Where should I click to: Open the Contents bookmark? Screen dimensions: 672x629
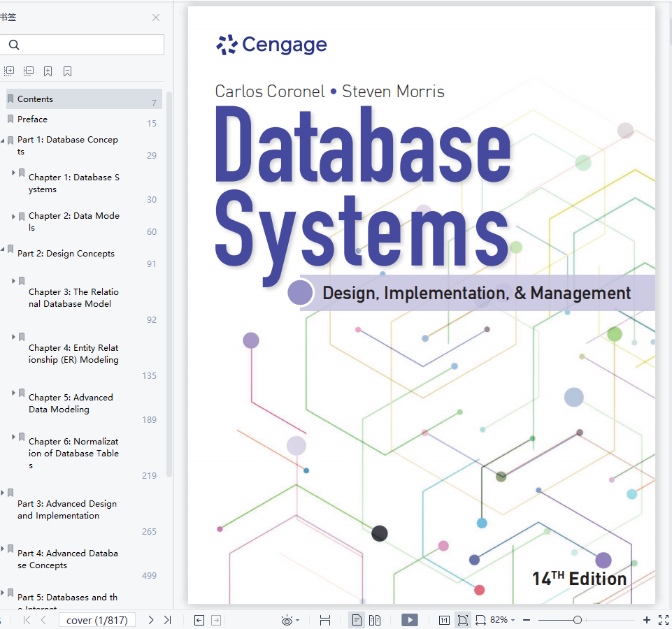[x=84, y=99]
